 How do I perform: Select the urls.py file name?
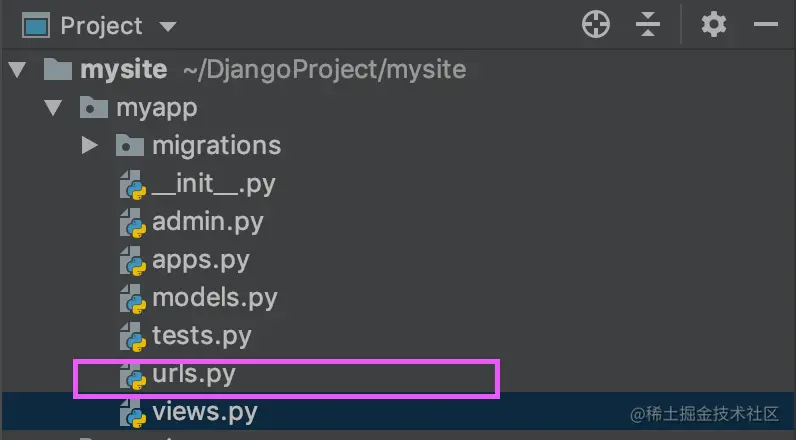click(x=194, y=375)
